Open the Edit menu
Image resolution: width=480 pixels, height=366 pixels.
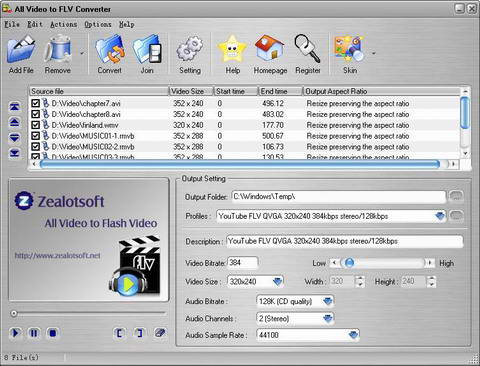click(x=35, y=24)
